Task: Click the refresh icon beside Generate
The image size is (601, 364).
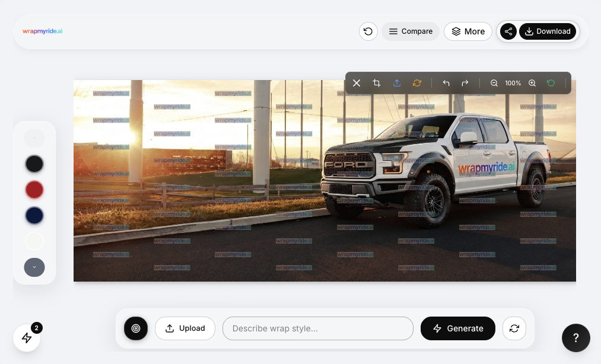Action: click(x=514, y=328)
